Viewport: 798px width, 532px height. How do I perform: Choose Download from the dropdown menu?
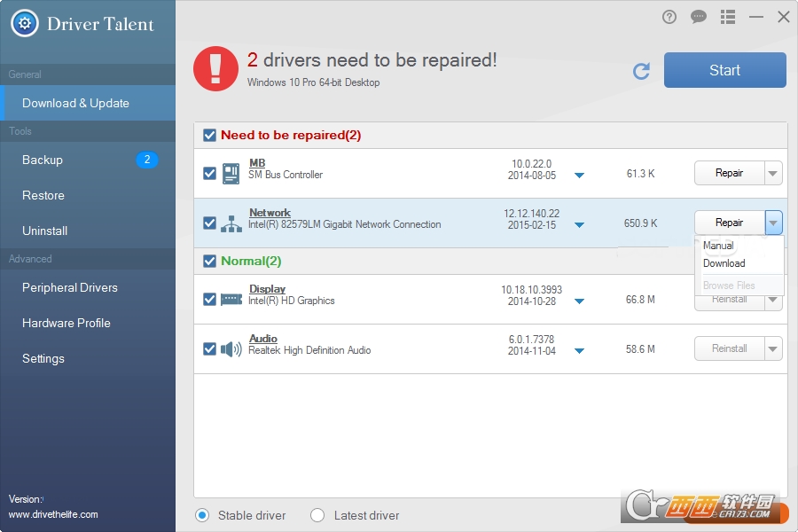(x=724, y=263)
